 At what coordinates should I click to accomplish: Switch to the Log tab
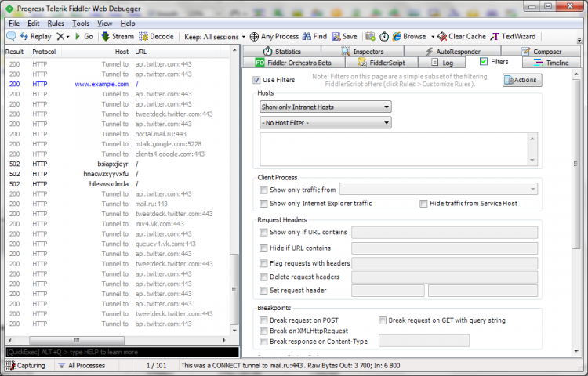442,63
